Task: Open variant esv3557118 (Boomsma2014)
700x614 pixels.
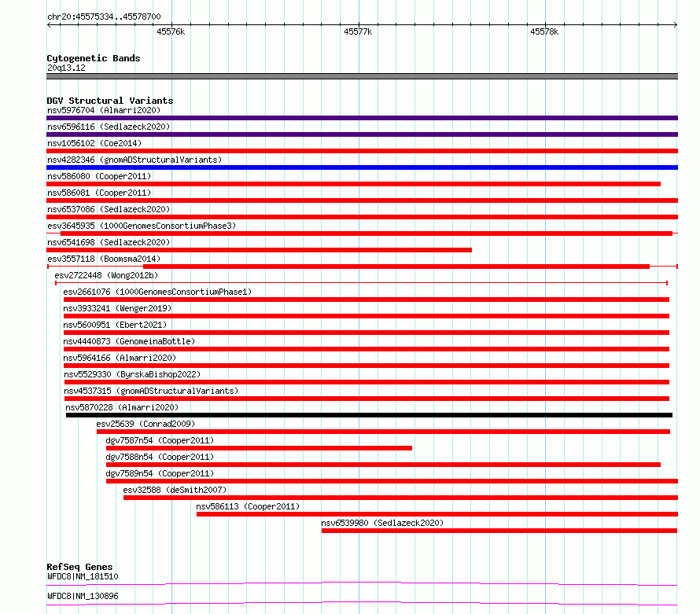Action: pos(104,259)
